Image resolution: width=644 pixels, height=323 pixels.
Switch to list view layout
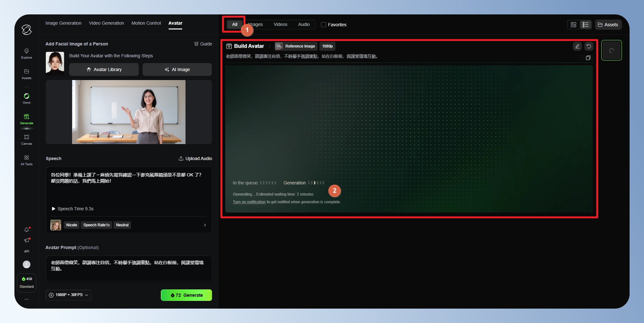[x=585, y=25]
